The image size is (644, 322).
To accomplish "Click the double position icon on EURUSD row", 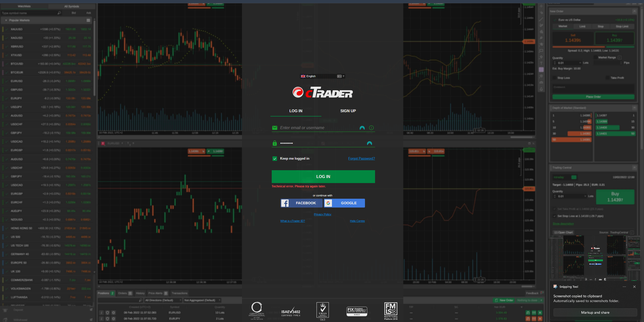I will point(534,313).
